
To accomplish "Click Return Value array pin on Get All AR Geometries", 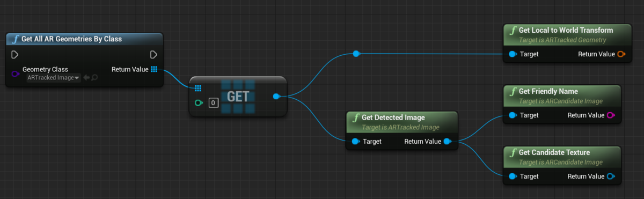I will (154, 69).
